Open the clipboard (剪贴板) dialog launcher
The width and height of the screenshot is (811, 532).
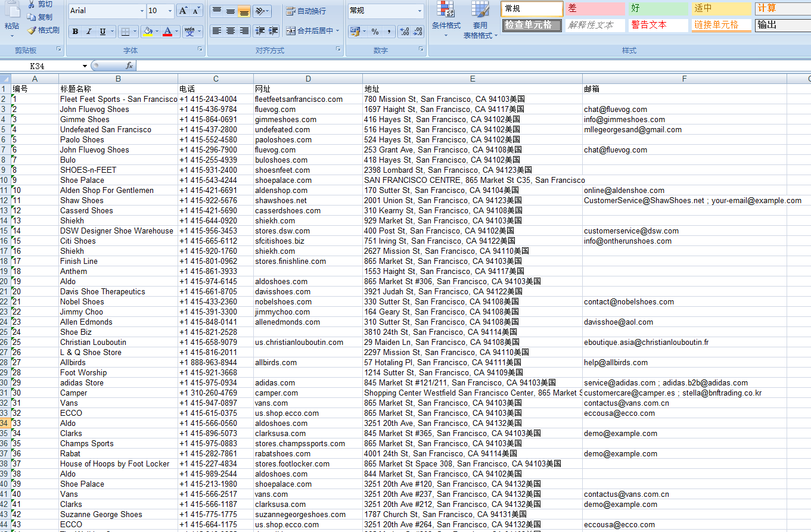tap(58, 49)
